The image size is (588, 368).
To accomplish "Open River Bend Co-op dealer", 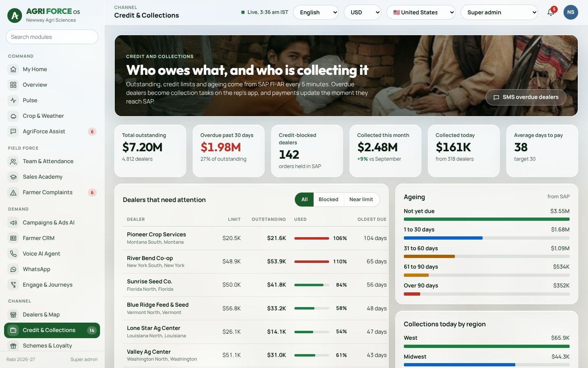I will point(150,258).
